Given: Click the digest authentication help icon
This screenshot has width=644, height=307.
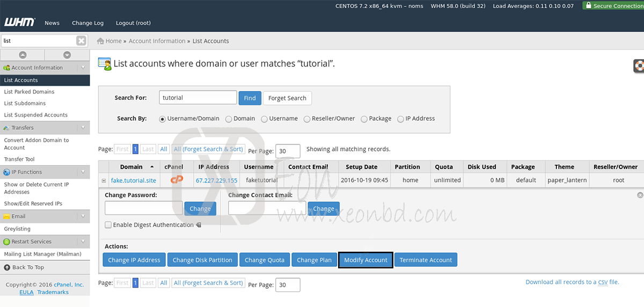Looking at the screenshot, I should pyautogui.click(x=199, y=225).
